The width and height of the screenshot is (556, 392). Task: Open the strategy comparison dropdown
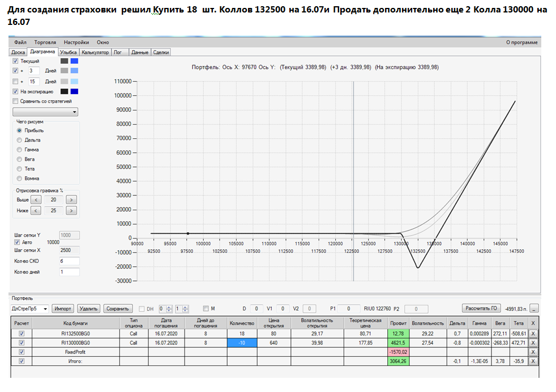pyautogui.click(x=45, y=112)
